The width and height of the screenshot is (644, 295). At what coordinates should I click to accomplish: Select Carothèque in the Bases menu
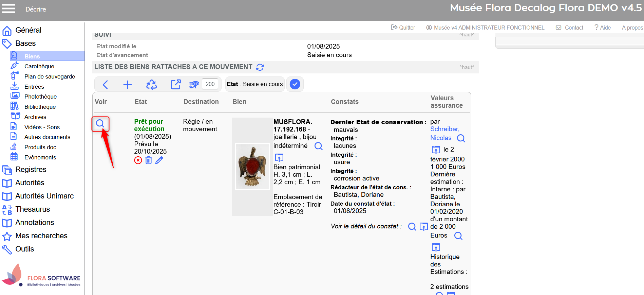[39, 66]
